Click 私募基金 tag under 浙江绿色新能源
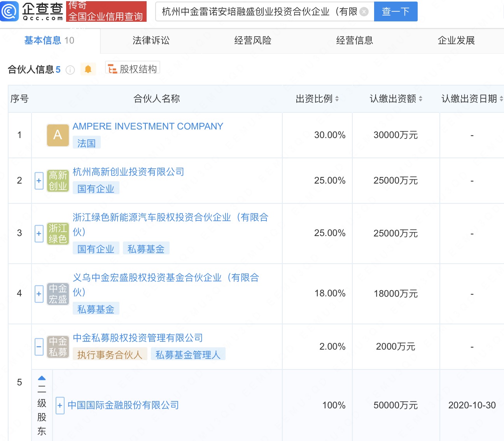 tap(146, 249)
